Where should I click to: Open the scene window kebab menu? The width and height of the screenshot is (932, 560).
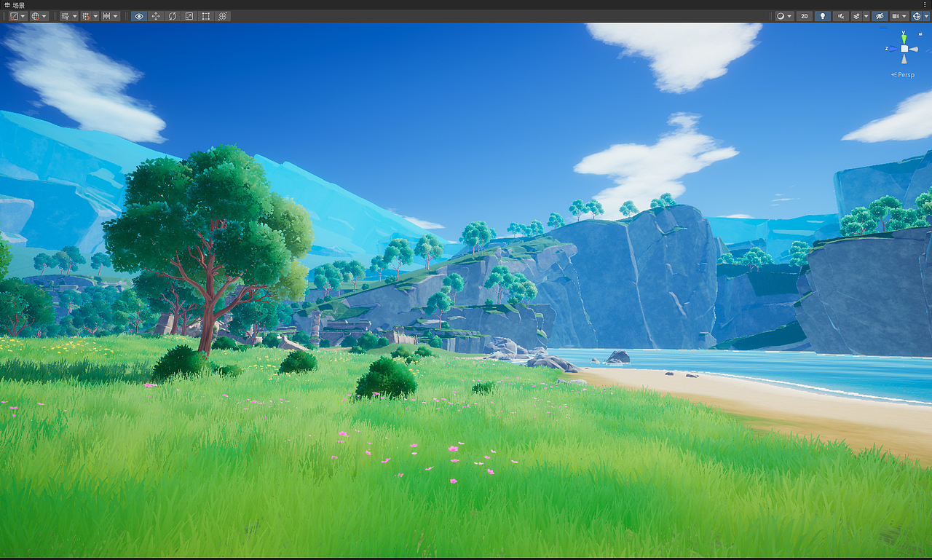click(x=925, y=5)
